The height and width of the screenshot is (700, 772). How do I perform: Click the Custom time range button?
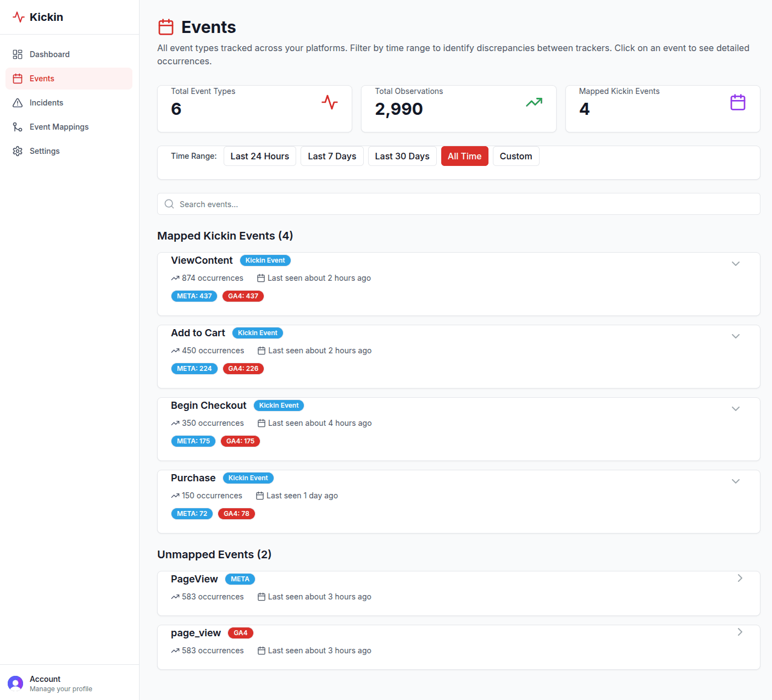point(516,155)
